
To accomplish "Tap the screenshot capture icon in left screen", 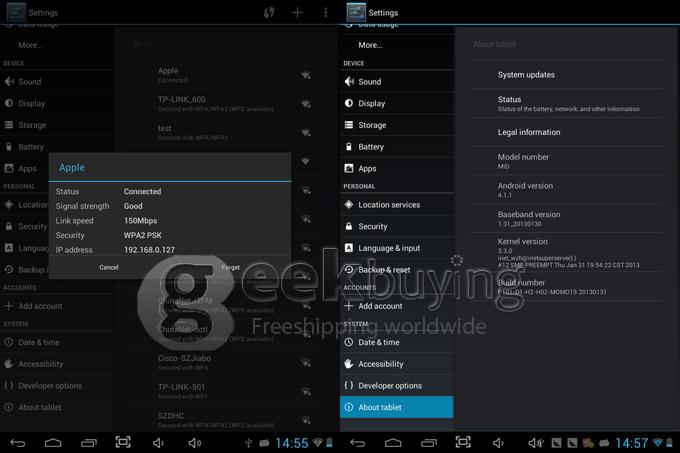I will (x=123, y=442).
